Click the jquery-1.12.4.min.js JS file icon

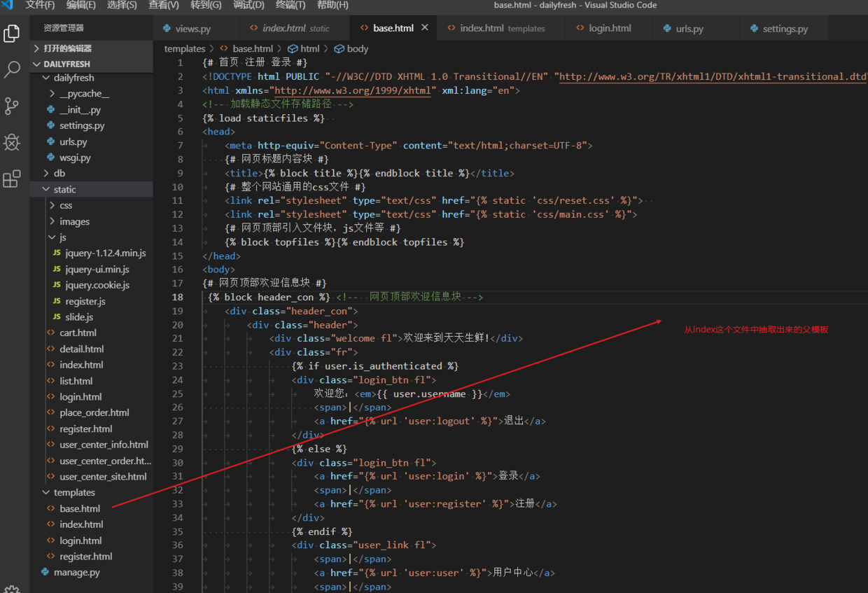(x=57, y=253)
